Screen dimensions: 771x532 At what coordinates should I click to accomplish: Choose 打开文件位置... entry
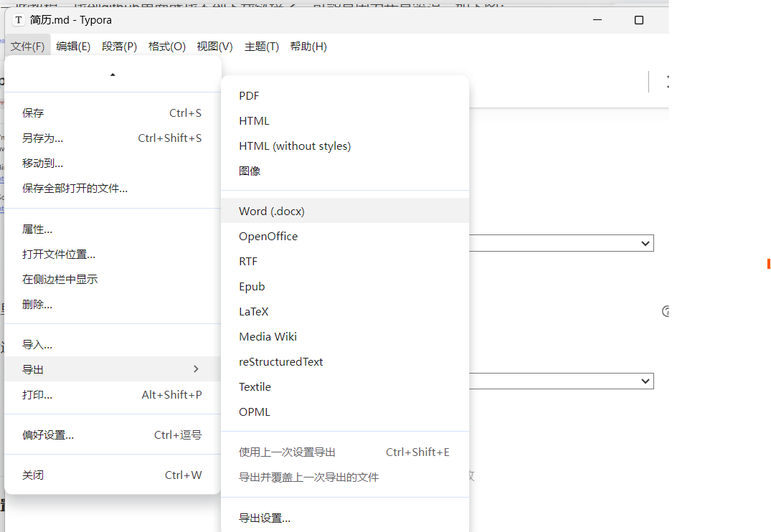[x=112, y=255]
